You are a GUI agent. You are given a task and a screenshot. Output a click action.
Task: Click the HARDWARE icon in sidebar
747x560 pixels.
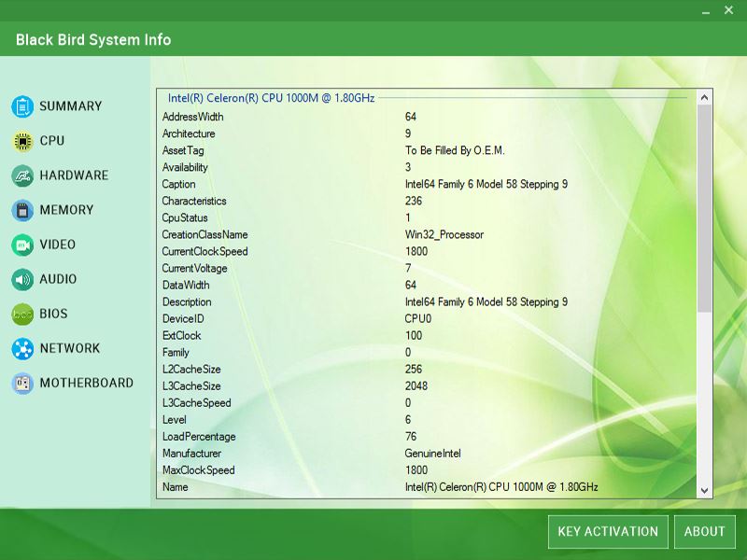(x=21, y=175)
